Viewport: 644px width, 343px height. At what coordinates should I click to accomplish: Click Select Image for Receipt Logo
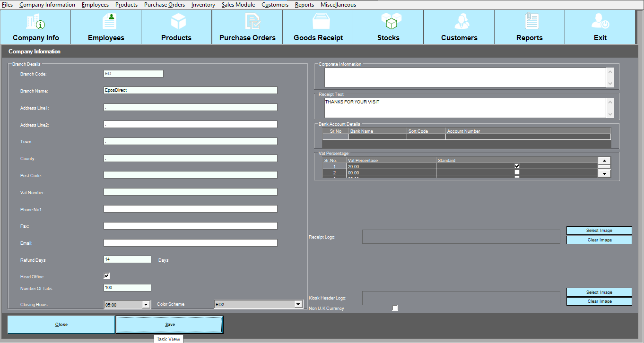(x=599, y=231)
